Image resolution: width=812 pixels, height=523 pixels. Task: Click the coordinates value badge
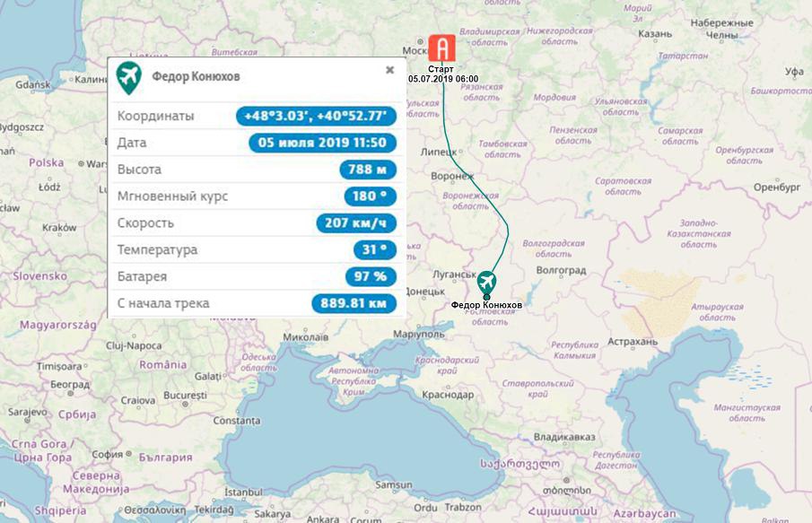[x=317, y=116]
